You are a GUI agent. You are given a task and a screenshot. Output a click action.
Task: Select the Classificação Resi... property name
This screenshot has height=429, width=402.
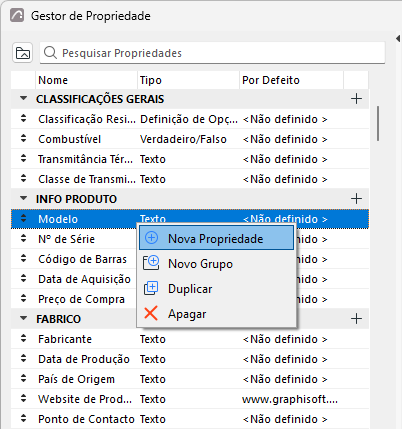[x=87, y=119]
